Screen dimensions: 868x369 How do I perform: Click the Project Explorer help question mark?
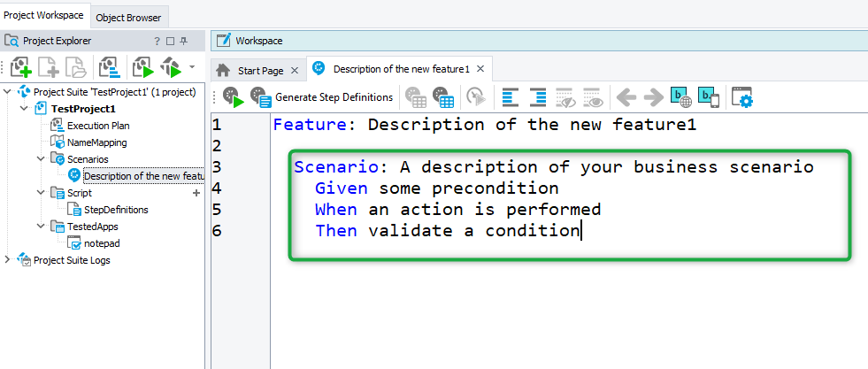point(157,41)
